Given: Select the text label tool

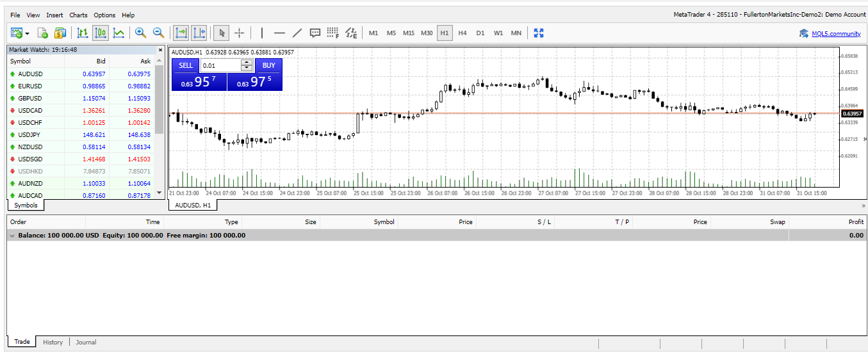Looking at the screenshot, I should click(315, 33).
